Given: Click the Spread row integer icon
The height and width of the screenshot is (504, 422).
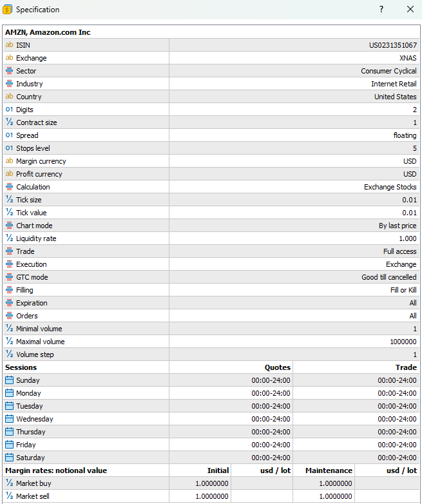Looking at the screenshot, I should pos(9,135).
